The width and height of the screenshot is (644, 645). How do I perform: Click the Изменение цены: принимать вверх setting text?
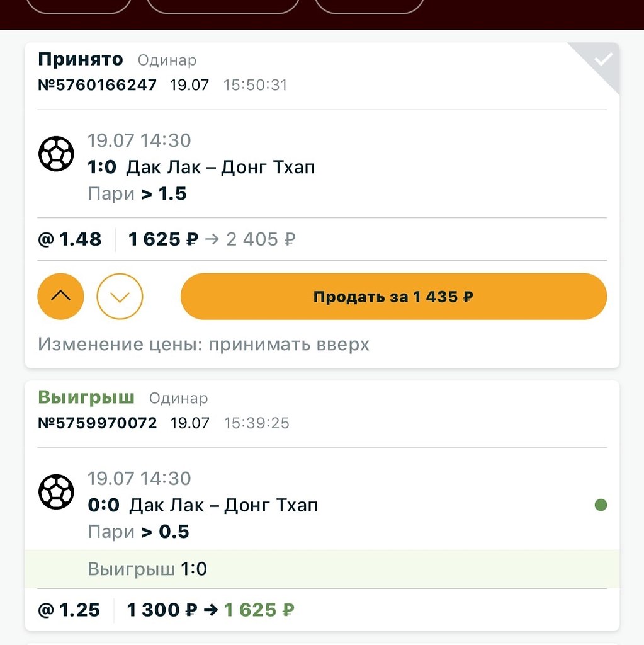point(203,345)
